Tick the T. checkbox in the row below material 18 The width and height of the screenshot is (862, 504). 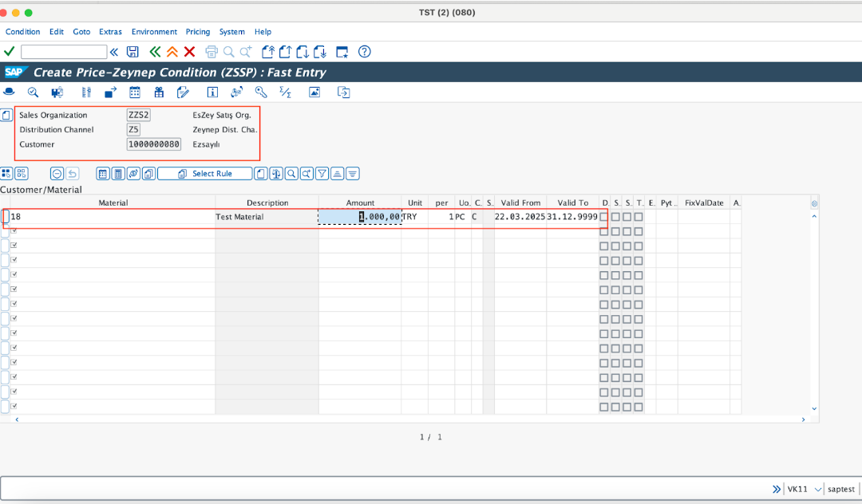639,232
